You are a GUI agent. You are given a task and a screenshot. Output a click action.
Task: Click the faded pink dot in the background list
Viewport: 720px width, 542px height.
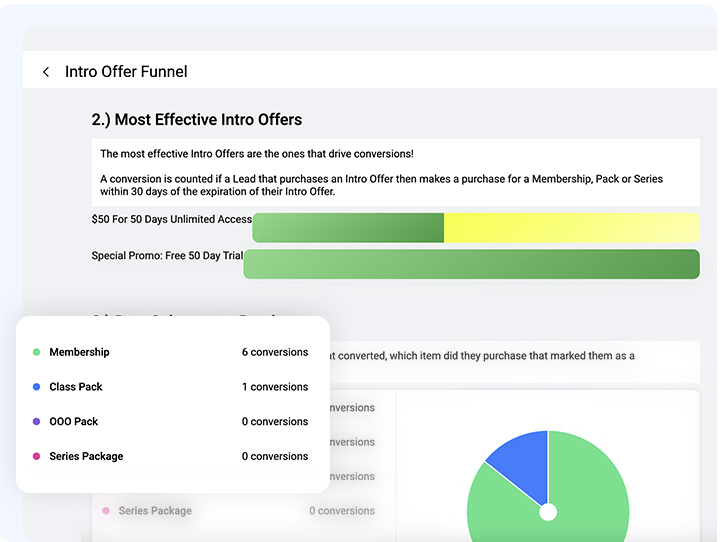coord(106,511)
